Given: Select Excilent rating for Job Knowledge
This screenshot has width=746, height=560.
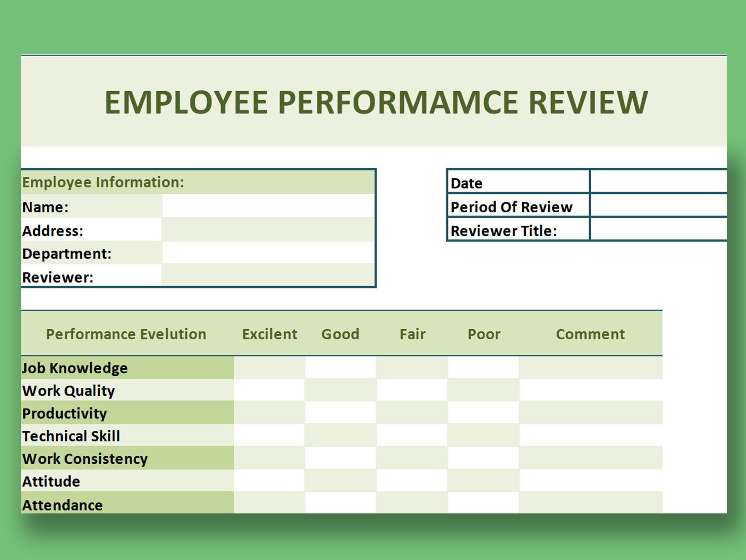Looking at the screenshot, I should click(269, 368).
